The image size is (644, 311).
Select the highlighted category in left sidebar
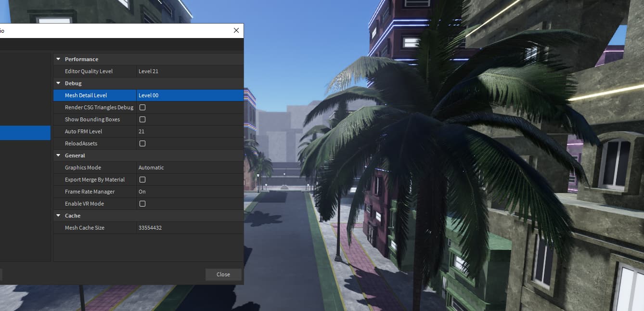click(25, 132)
